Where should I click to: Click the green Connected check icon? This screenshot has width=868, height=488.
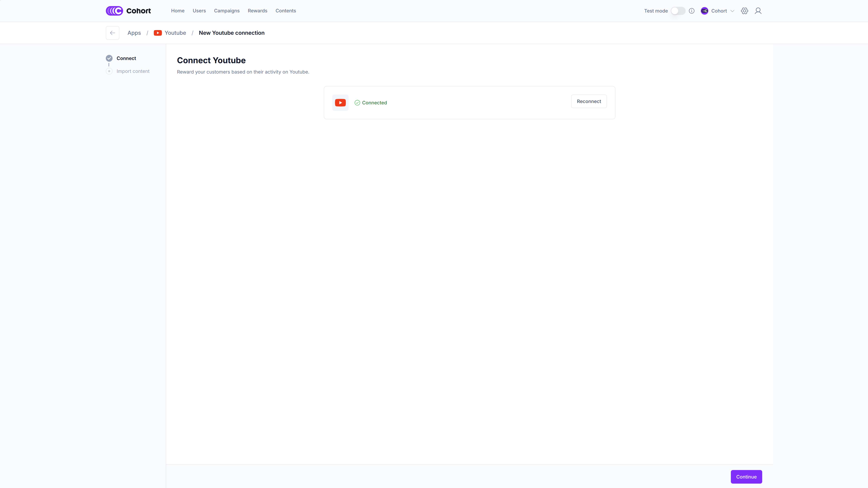click(357, 103)
